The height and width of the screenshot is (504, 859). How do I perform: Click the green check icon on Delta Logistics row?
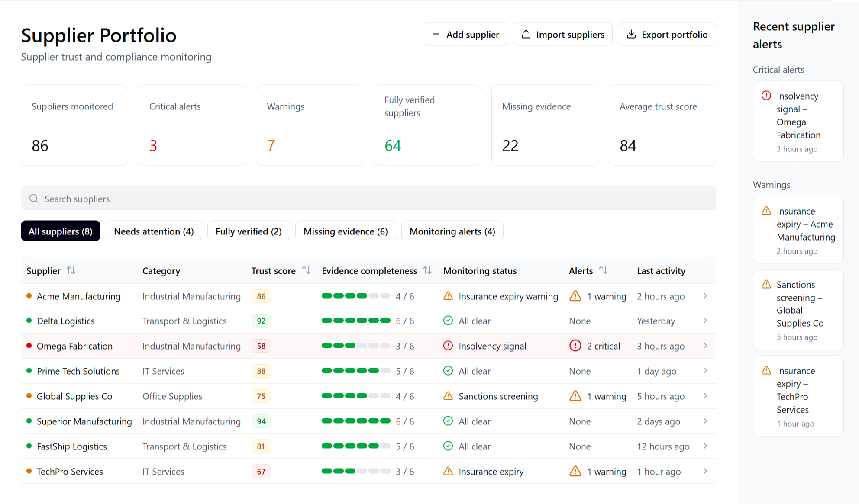449,321
